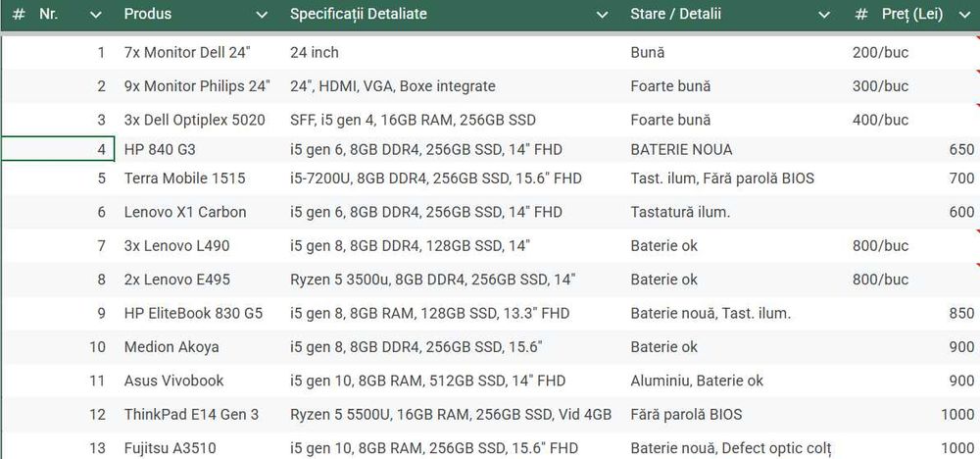This screenshot has height=459, width=980.
Task: Select 'Tast. ilum, Fără parolă BIOS' cell
Action: pyautogui.click(x=722, y=178)
